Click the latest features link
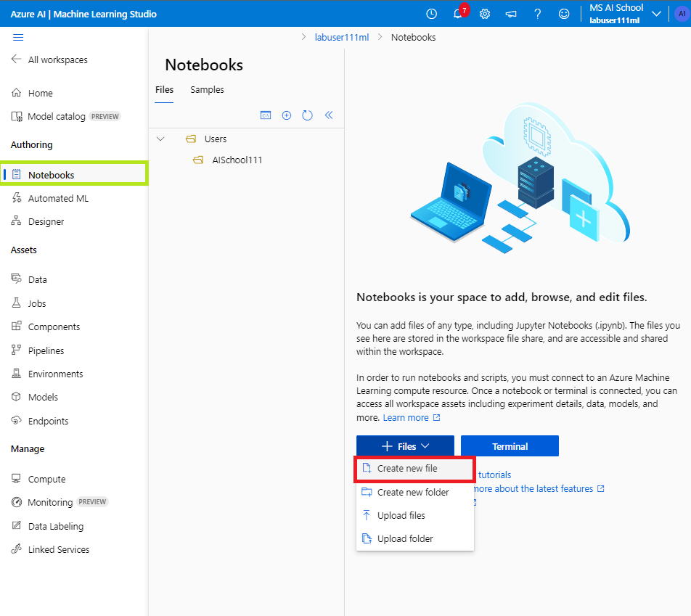The width and height of the screenshot is (691, 616). tap(539, 488)
